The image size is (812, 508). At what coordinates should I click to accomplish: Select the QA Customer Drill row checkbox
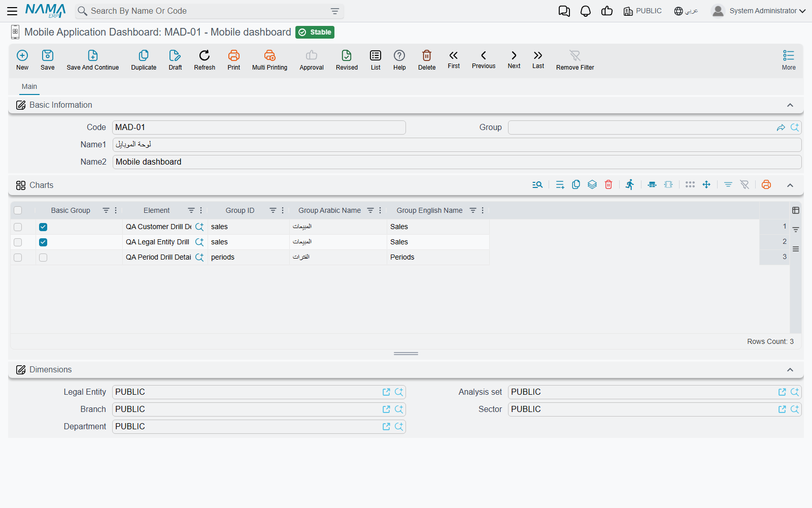18,227
